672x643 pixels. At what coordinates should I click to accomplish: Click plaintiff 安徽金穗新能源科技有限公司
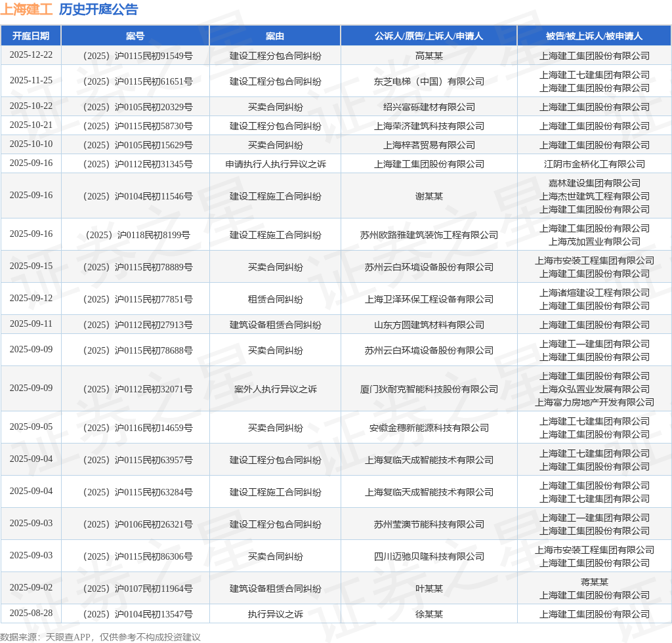(429, 428)
